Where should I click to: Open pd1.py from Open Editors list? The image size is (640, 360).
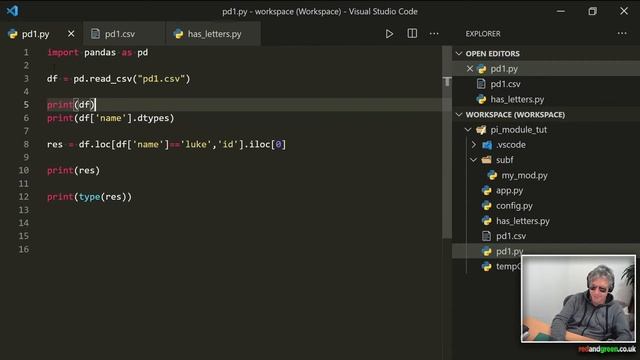pos(546,69)
